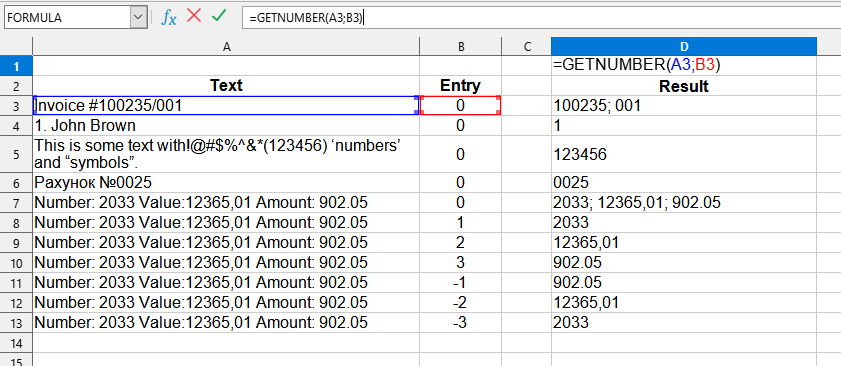The width and height of the screenshot is (841, 366).
Task: Click cell '1. John Brown'
Action: pyautogui.click(x=226, y=126)
